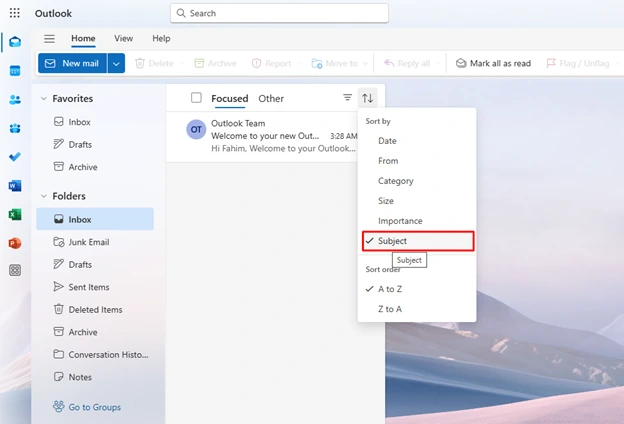This screenshot has width=624, height=424.
Task: Open the Conversation History folder
Action: click(x=95, y=354)
